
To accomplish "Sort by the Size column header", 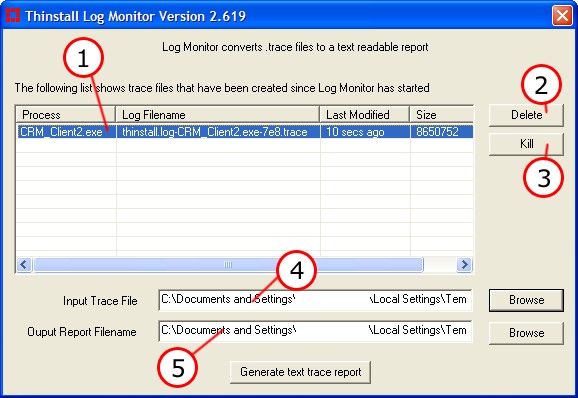I will [x=442, y=115].
